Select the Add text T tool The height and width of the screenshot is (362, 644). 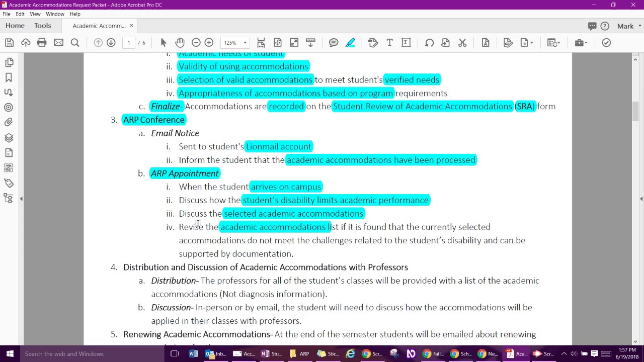[x=389, y=43]
